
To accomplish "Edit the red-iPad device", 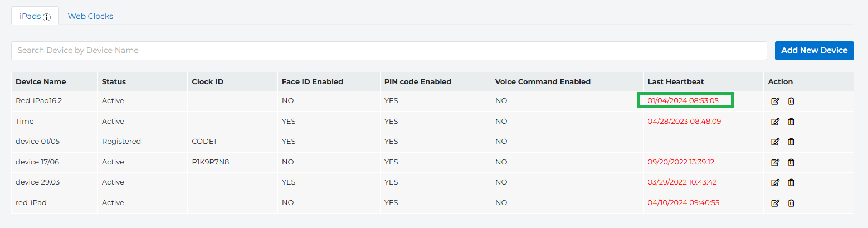I will (774, 203).
